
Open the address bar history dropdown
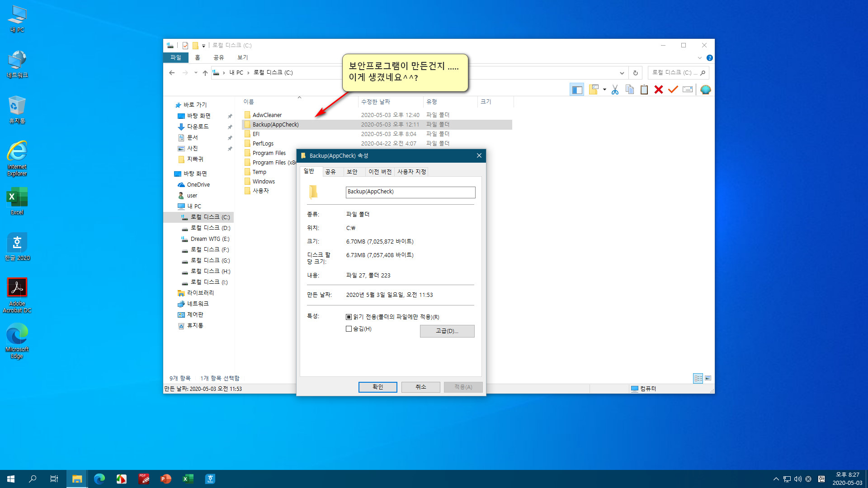coord(622,73)
